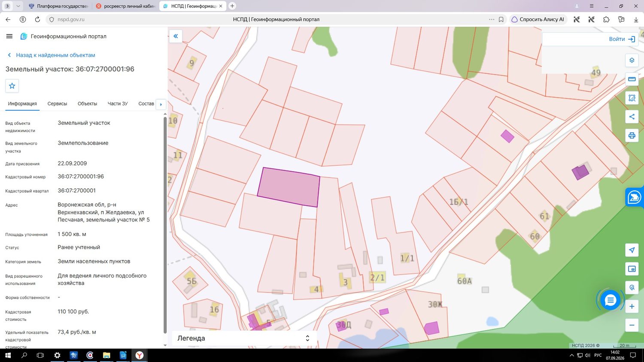This screenshot has width=644, height=362.
Task: Zoom in on the map
Action: click(632, 306)
